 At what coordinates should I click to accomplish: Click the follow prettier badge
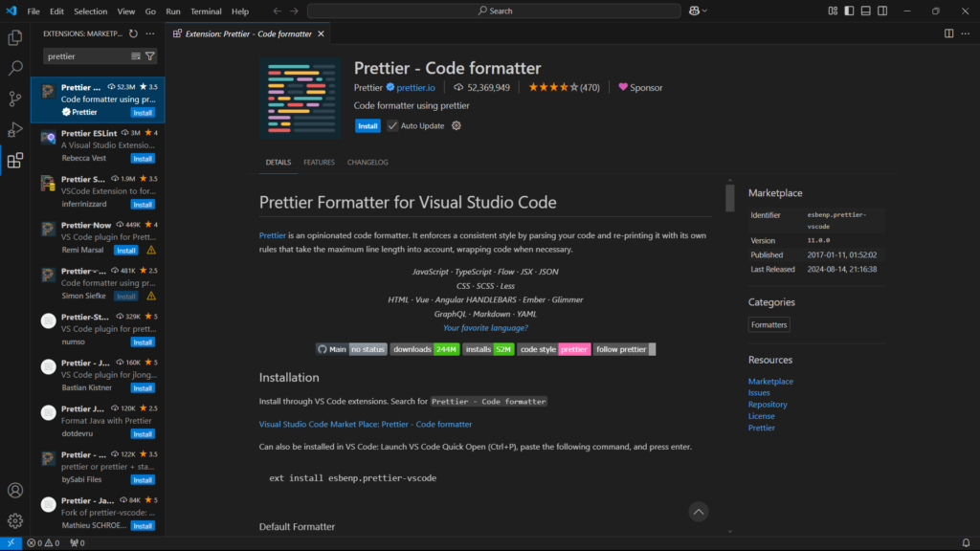[624, 349]
